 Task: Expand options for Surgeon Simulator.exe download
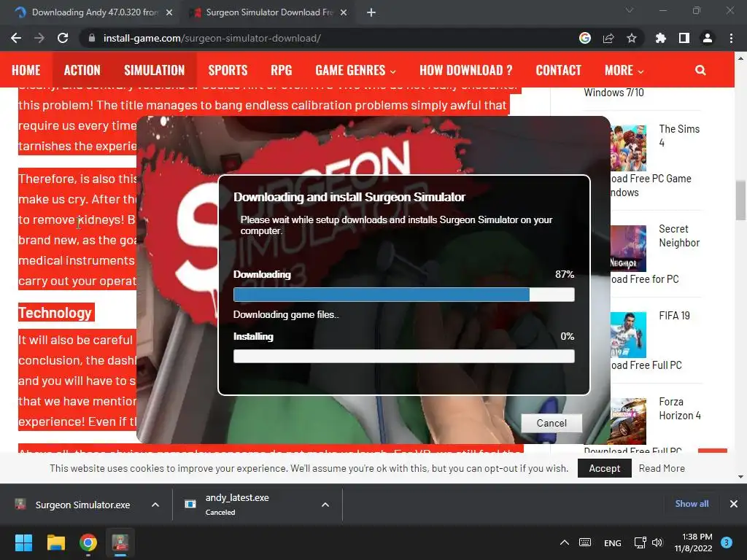(x=155, y=505)
